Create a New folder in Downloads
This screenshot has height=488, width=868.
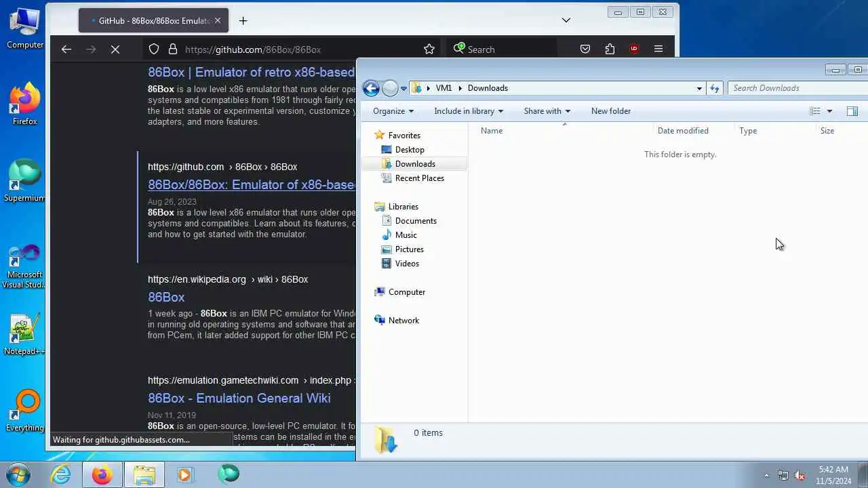click(x=611, y=111)
